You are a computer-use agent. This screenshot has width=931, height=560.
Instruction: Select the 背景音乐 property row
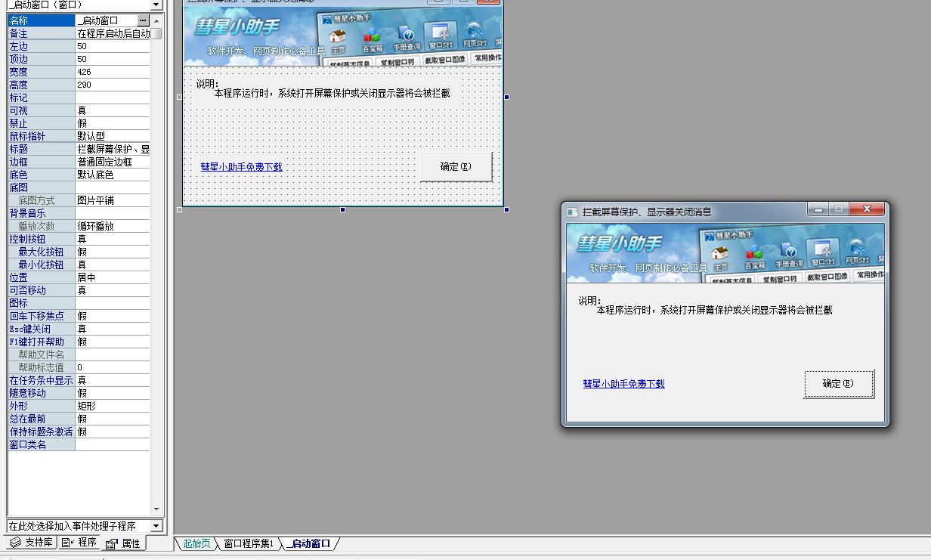coord(79,213)
